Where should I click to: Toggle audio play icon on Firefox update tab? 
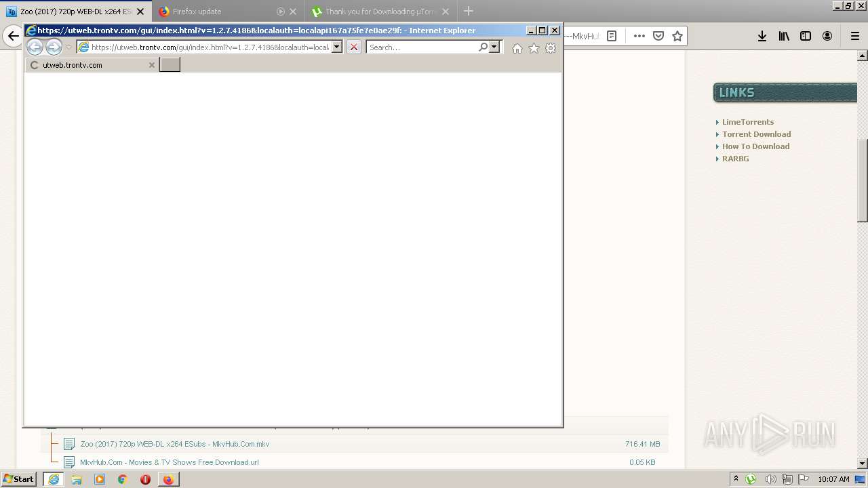[281, 12]
